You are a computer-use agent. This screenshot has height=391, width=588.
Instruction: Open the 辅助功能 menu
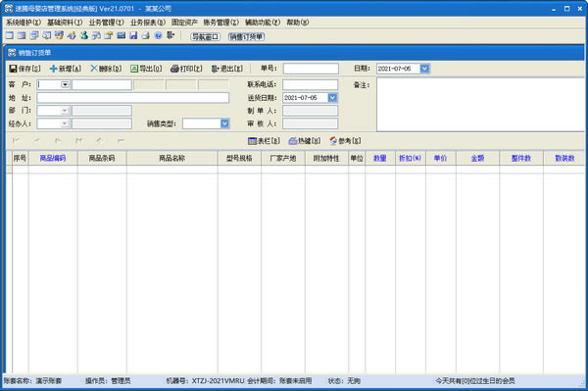[263, 23]
